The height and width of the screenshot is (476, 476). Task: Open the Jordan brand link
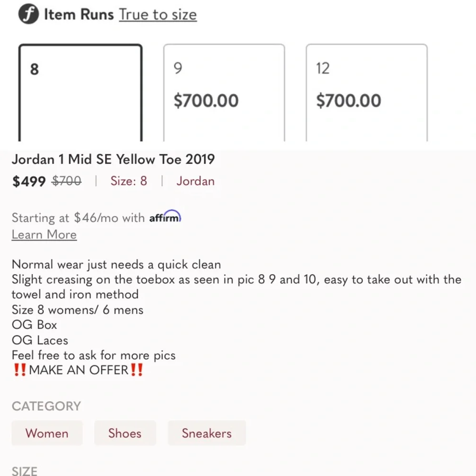point(195,181)
